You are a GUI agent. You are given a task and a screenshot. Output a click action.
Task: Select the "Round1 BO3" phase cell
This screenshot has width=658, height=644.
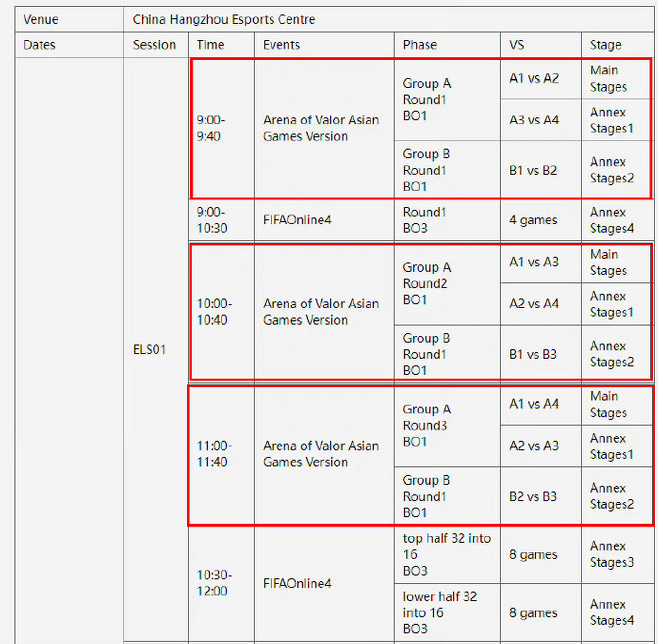pyautogui.click(x=447, y=220)
